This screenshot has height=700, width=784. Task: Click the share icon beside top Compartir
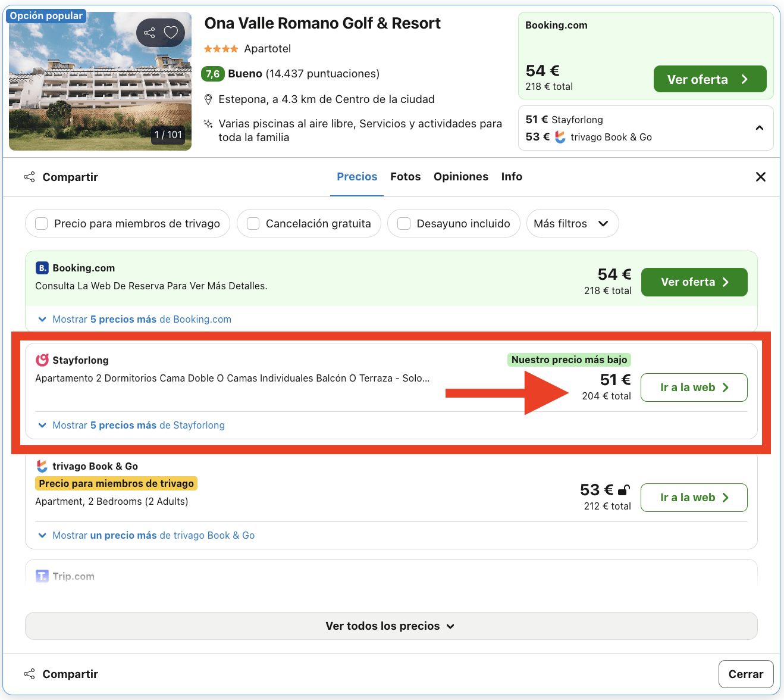pyautogui.click(x=29, y=177)
